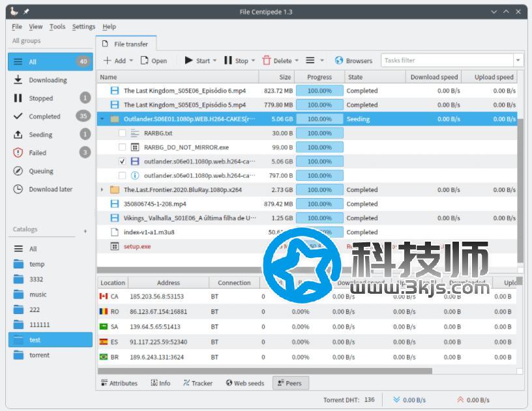Open the Tools menu

pos(57,27)
